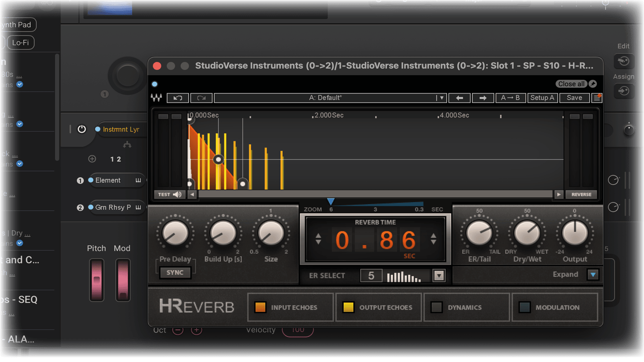Image resolution: width=644 pixels, height=362 pixels.
Task: Open the ER Select dropdown arrow
Action: [x=439, y=276]
